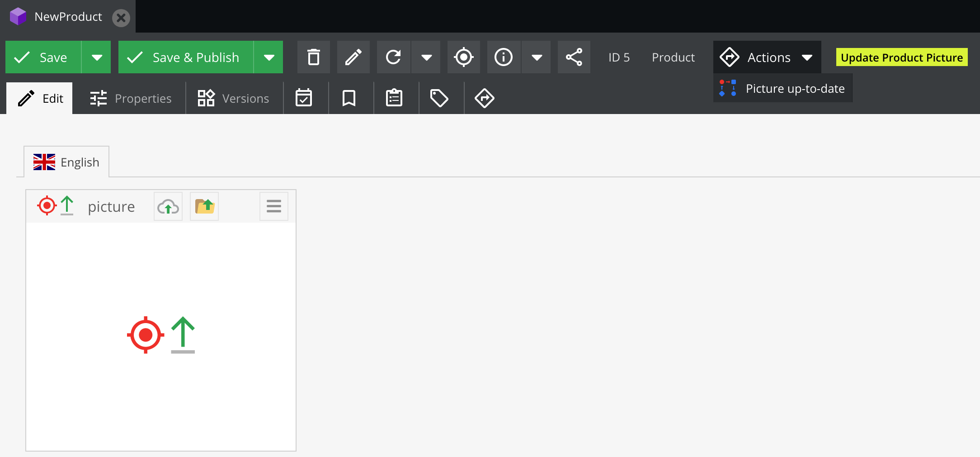
Task: Click the cloud upload icon for picture
Action: pyautogui.click(x=168, y=207)
